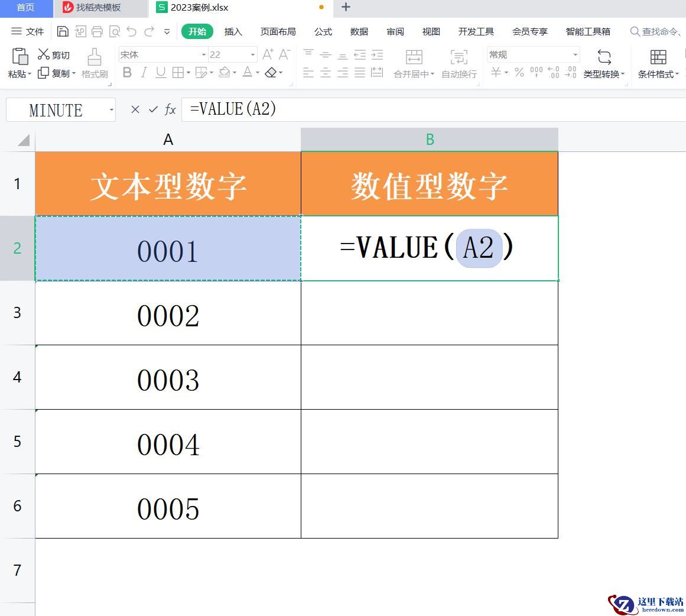Toggle middle vertical alignment
The height and width of the screenshot is (616, 686).
pos(326,55)
